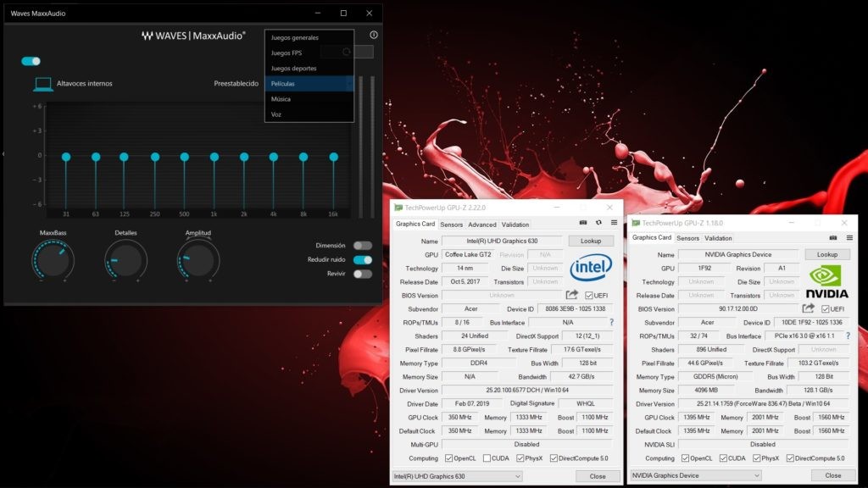Select Juegos generales preset

coord(309,37)
